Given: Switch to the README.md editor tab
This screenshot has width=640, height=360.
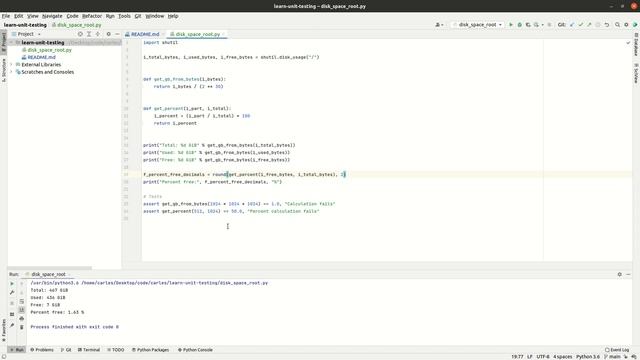Looking at the screenshot, I should (x=145, y=34).
